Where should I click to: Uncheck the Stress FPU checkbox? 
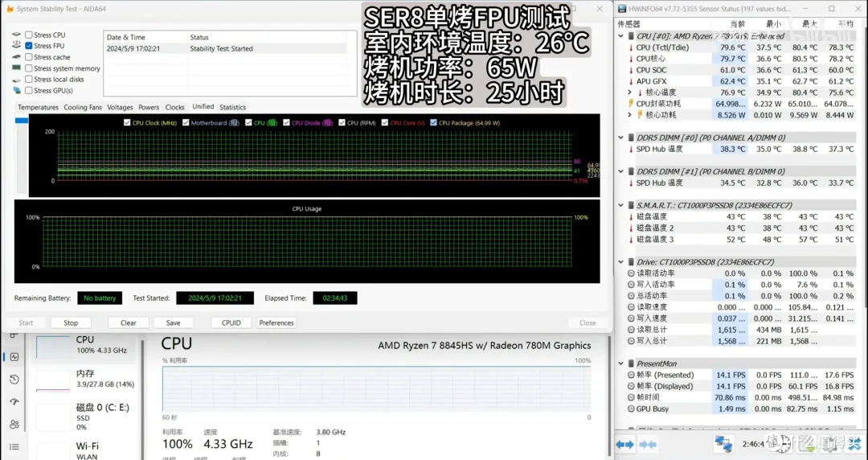click(29, 46)
